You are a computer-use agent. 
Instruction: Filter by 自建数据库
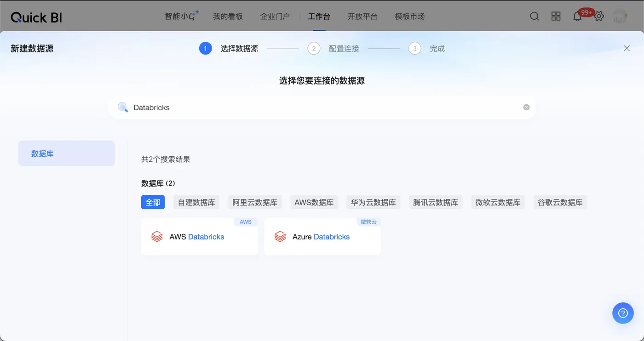196,202
